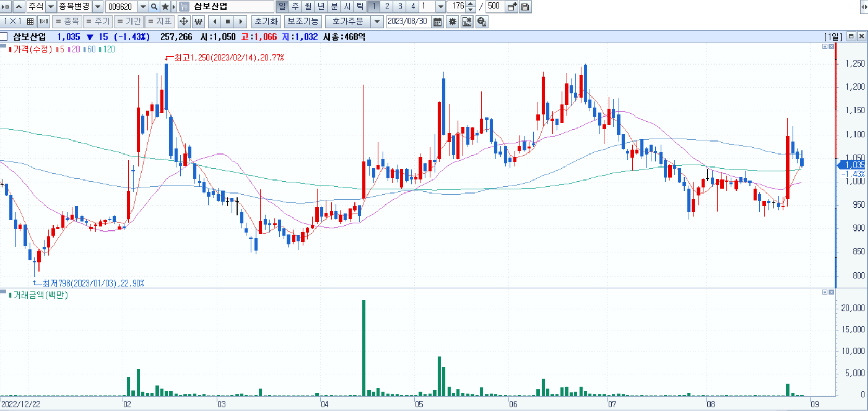Toggle the 기간 sync button
Screen dimensions: 868x411
(x=129, y=21)
